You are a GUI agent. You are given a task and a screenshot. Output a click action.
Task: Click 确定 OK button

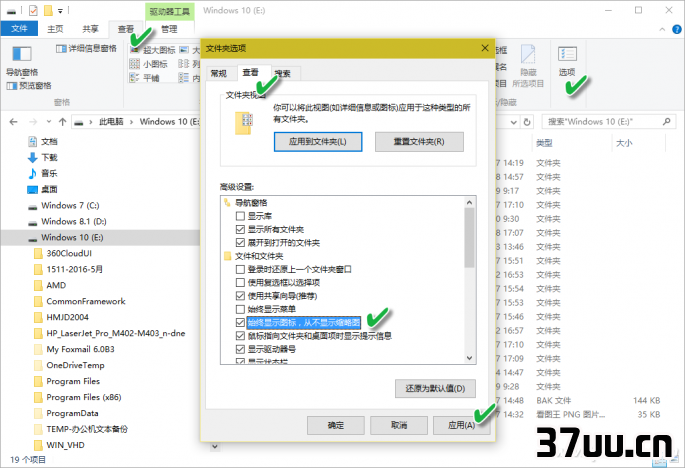(x=336, y=425)
